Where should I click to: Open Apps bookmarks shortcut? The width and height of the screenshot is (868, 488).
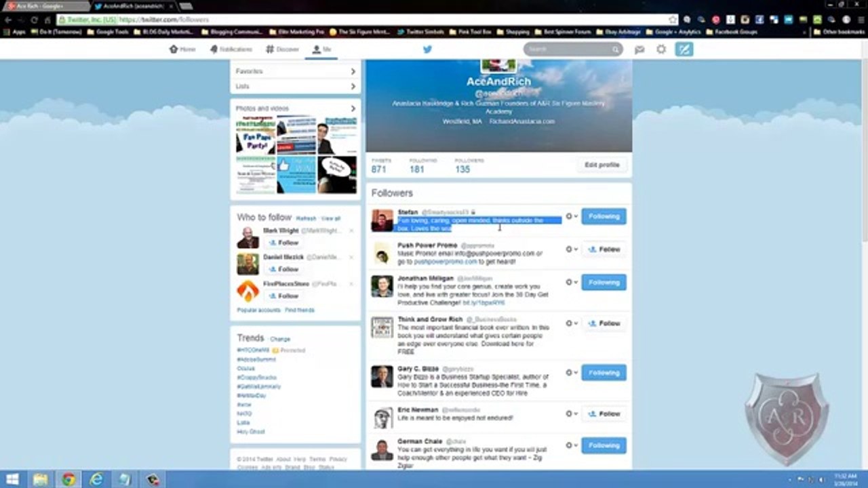tap(15, 32)
